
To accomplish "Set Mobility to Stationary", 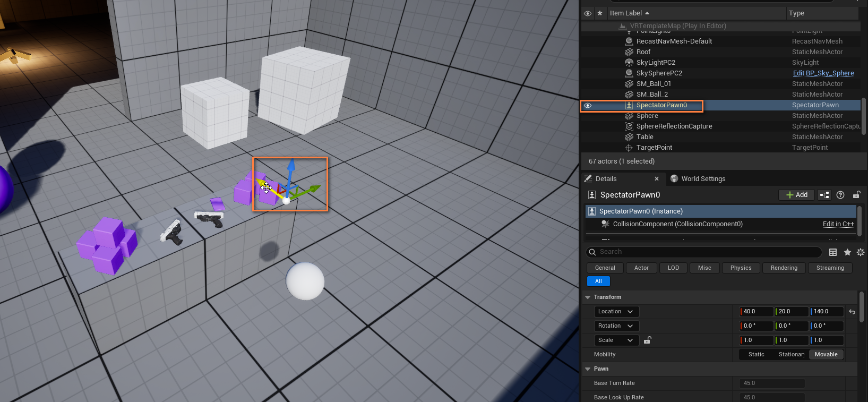I will pyautogui.click(x=791, y=355).
